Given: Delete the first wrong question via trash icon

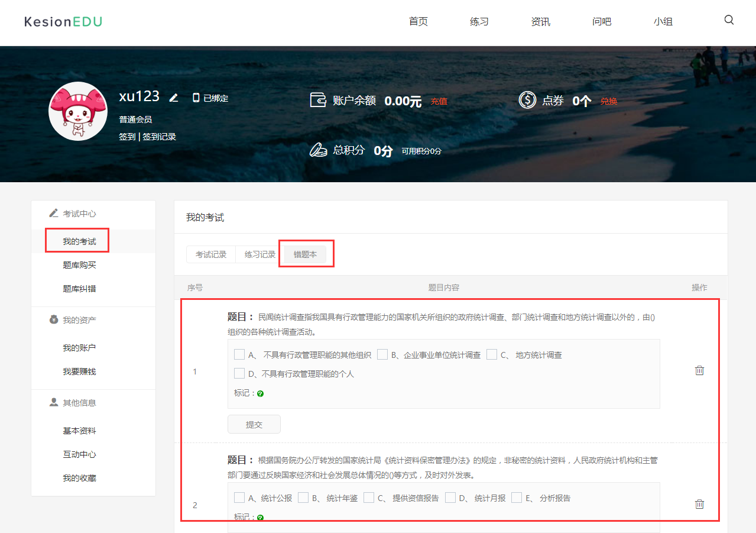Looking at the screenshot, I should 699,370.
